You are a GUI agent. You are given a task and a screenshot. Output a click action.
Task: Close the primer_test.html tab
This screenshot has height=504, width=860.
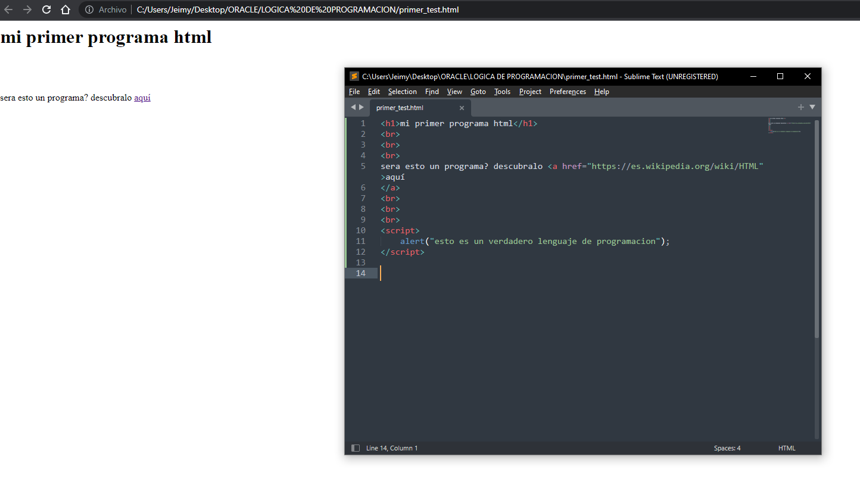(x=462, y=108)
